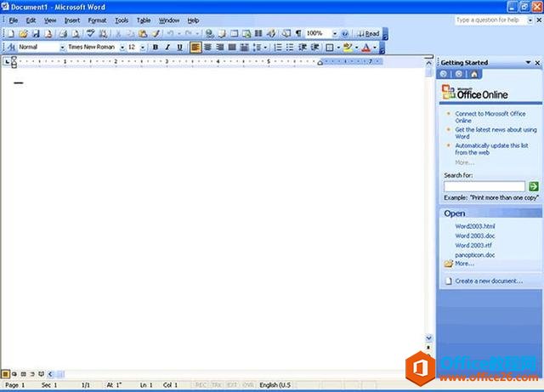
Task: Toggle Bold formatting
Action: click(x=156, y=48)
